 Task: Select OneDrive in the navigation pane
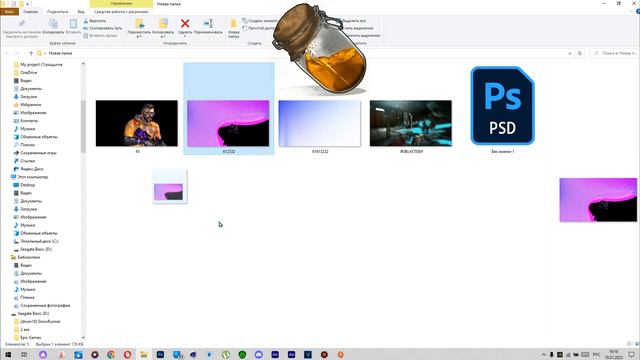pyautogui.click(x=29, y=73)
